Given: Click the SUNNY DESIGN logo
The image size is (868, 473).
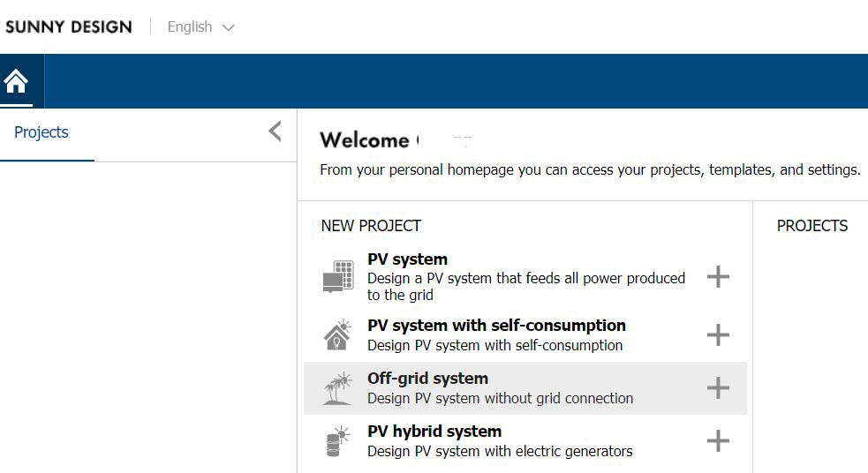Looking at the screenshot, I should click(x=69, y=27).
